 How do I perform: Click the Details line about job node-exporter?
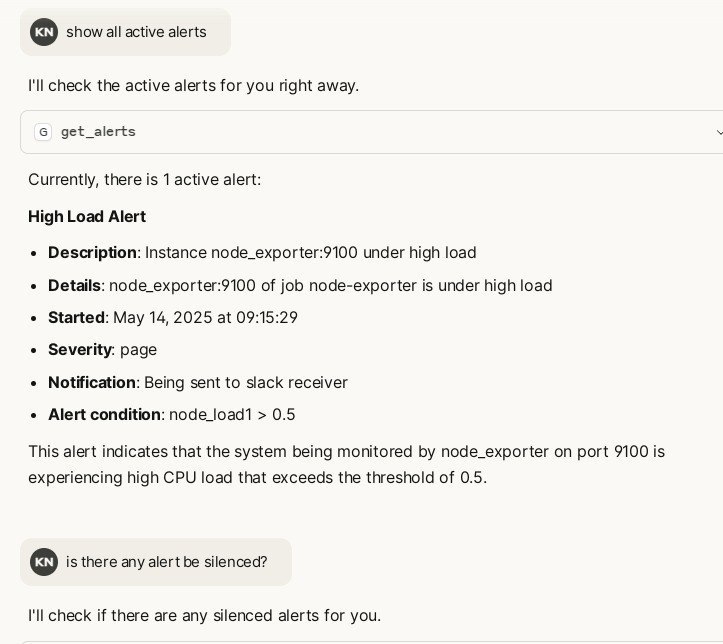330,285
